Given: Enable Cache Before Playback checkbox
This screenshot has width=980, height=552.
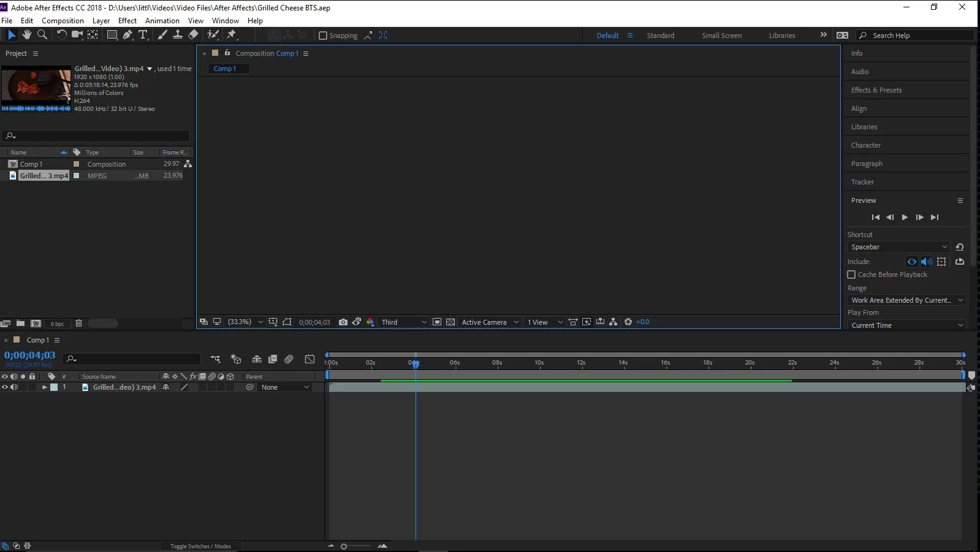Looking at the screenshot, I should (x=851, y=274).
